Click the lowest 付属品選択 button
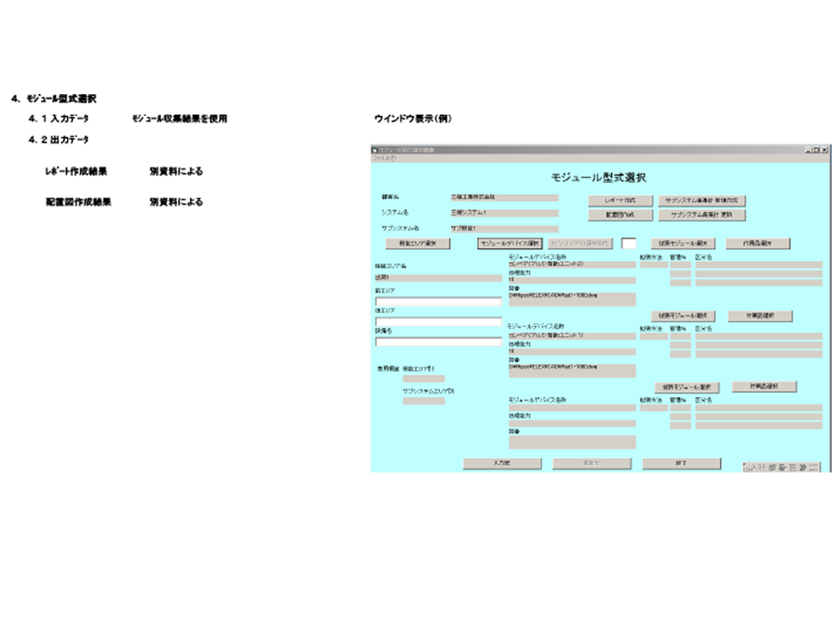The width and height of the screenshot is (840, 630). pyautogui.click(x=764, y=386)
